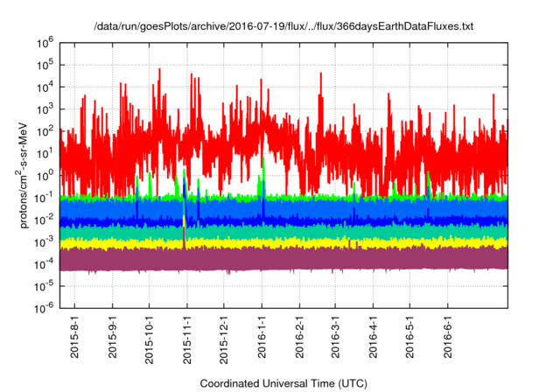
Task: Click the 10^-6 y-axis tick label
Action: click(44, 308)
